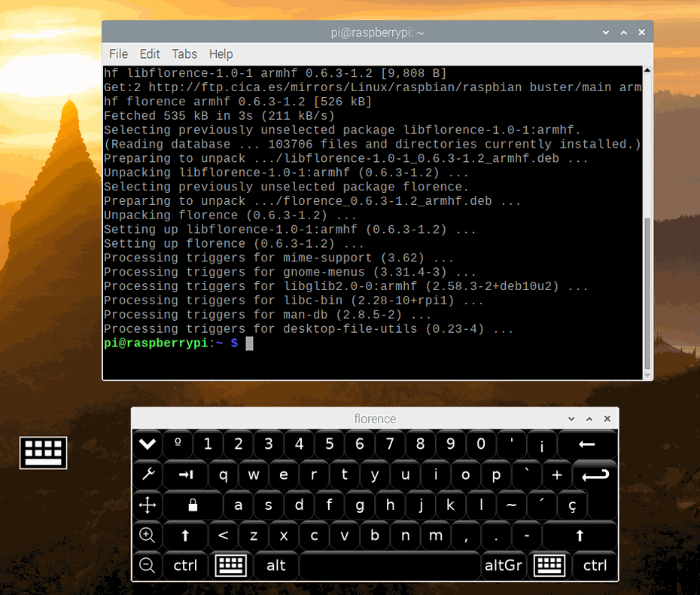Click right keyboard icon key beside altGr
The height and width of the screenshot is (595, 700).
pos(549,566)
